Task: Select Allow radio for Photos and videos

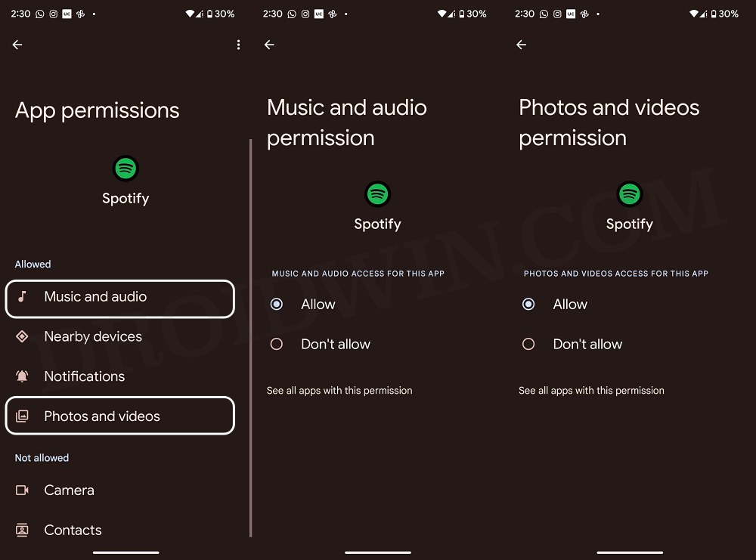Action: 528,304
